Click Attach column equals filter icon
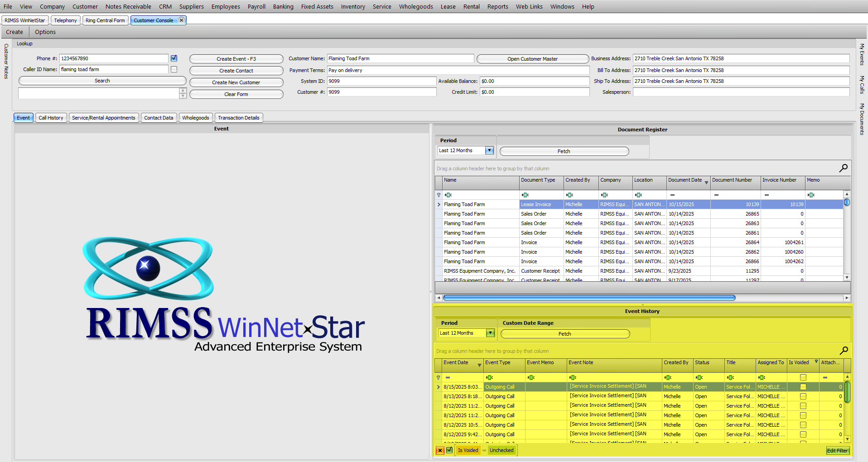This screenshot has height=462, width=868. (825, 377)
